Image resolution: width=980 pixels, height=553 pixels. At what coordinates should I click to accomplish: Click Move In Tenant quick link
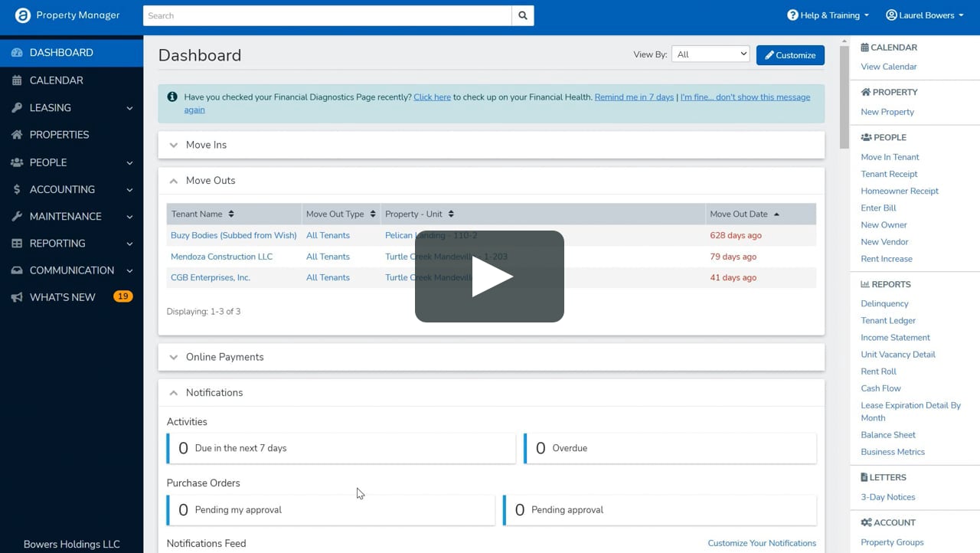point(890,157)
